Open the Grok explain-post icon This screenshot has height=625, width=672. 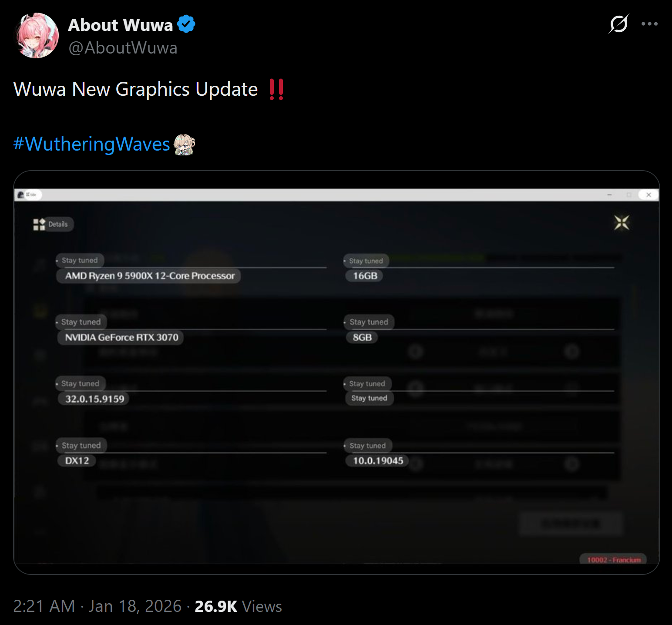click(618, 24)
